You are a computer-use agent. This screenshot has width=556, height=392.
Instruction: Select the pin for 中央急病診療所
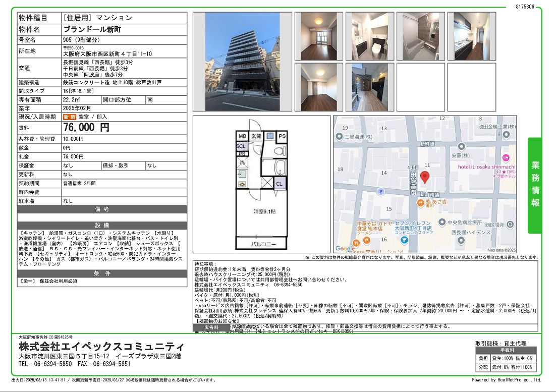[x=442, y=222]
